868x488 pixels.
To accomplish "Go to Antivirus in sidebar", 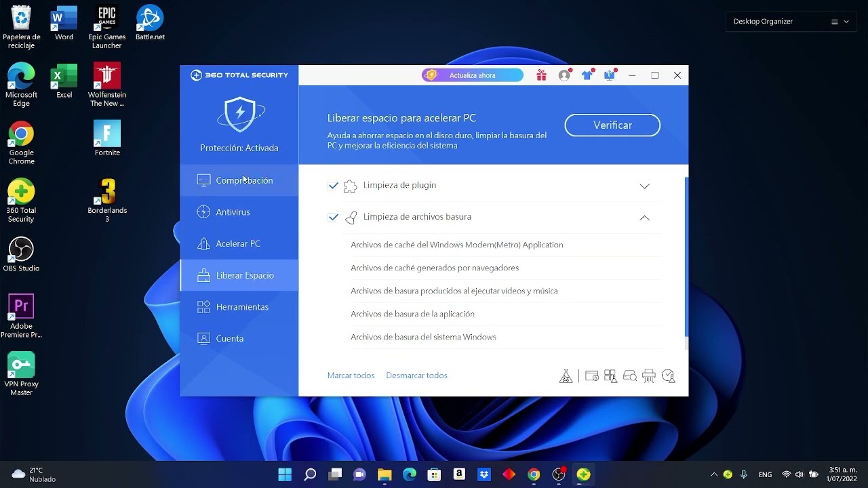I will click(239, 212).
